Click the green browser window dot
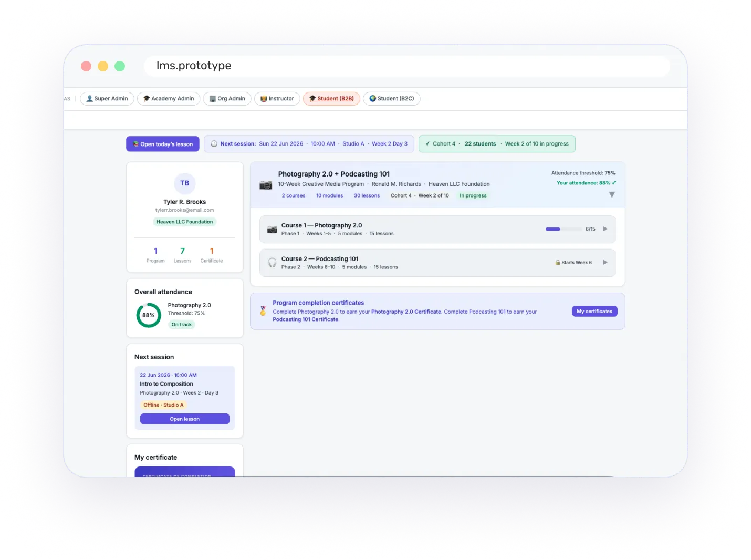Viewport: 751px width, 560px height. 120,66
